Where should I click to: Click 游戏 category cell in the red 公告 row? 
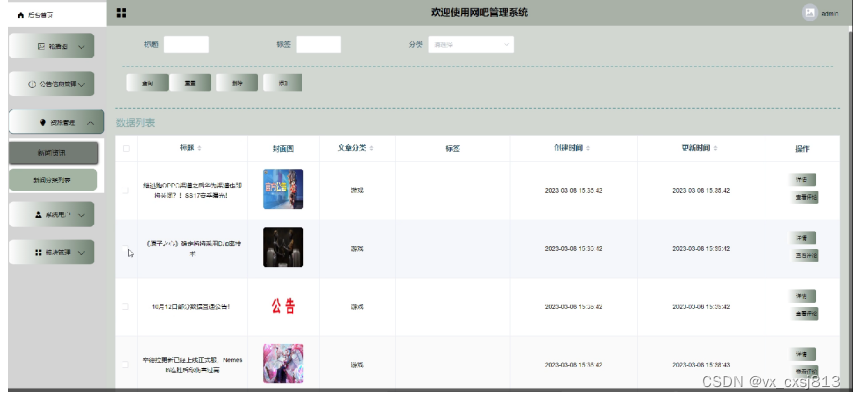(357, 307)
